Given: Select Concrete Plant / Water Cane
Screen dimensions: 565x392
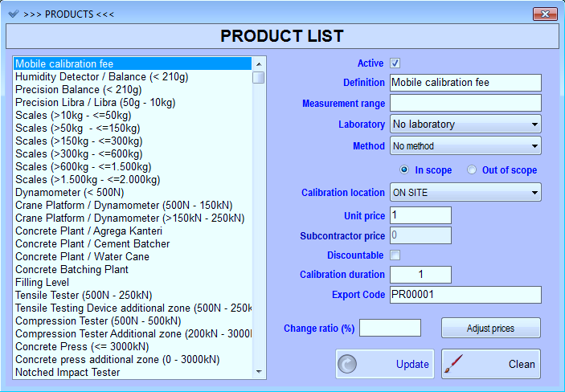Looking at the screenshot, I should pyautogui.click(x=133, y=256).
